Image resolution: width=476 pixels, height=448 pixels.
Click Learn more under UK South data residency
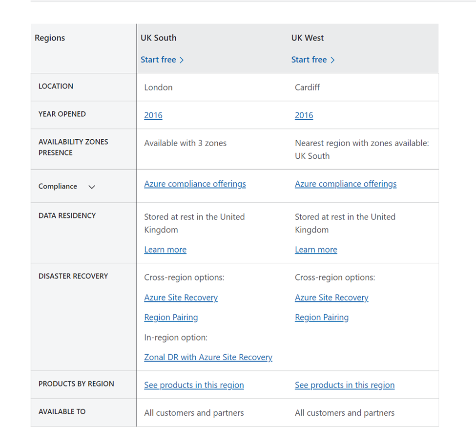[x=165, y=250]
